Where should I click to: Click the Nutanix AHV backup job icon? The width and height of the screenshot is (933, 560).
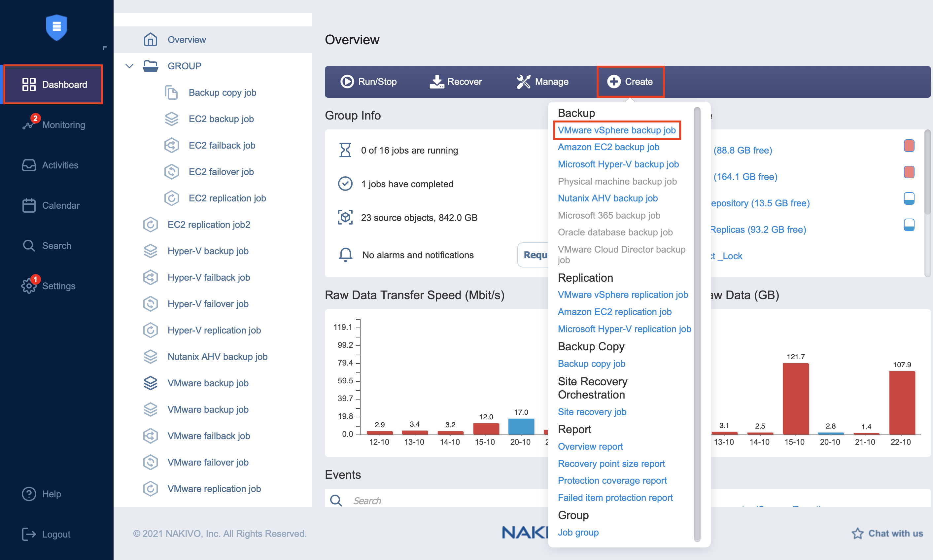pos(150,356)
